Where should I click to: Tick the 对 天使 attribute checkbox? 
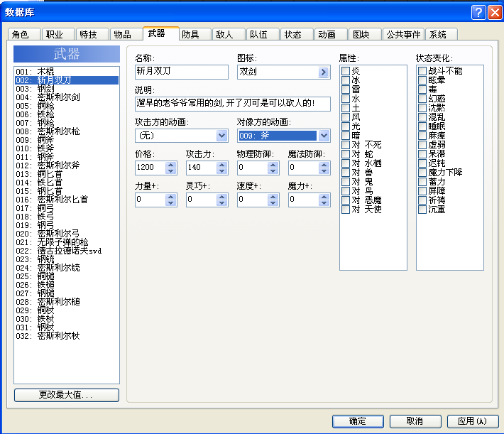click(x=346, y=210)
